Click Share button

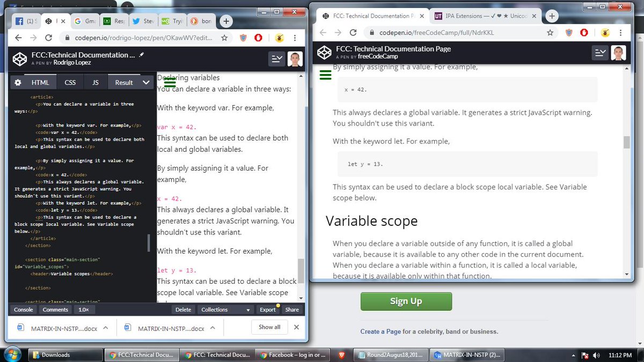tap(292, 309)
